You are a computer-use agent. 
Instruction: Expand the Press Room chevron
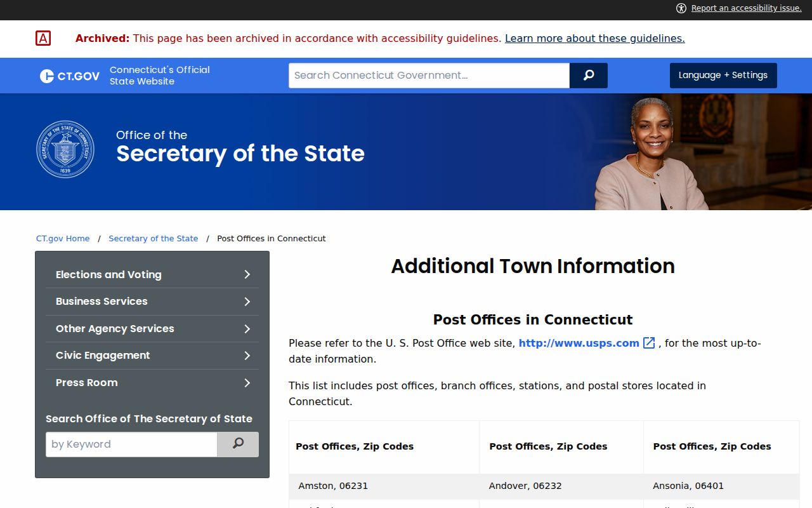tap(247, 383)
